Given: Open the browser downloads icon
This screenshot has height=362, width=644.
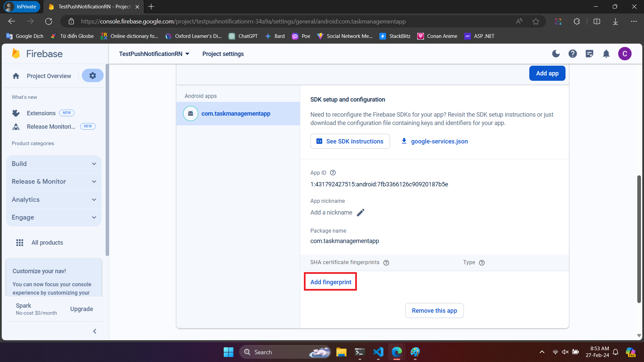Looking at the screenshot, I should [x=615, y=21].
